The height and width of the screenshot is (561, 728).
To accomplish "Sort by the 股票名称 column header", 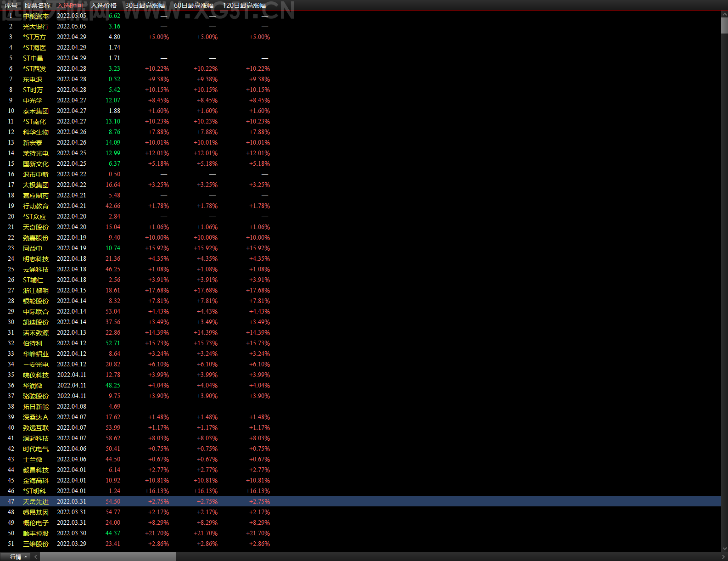I will pyautogui.click(x=38, y=6).
